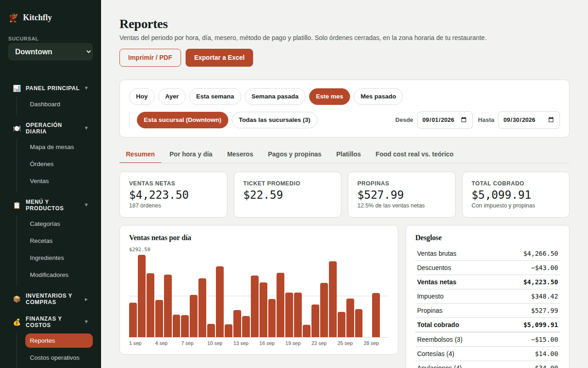
Task: Click the Menú y Productos clipboard icon
Action: (17, 205)
